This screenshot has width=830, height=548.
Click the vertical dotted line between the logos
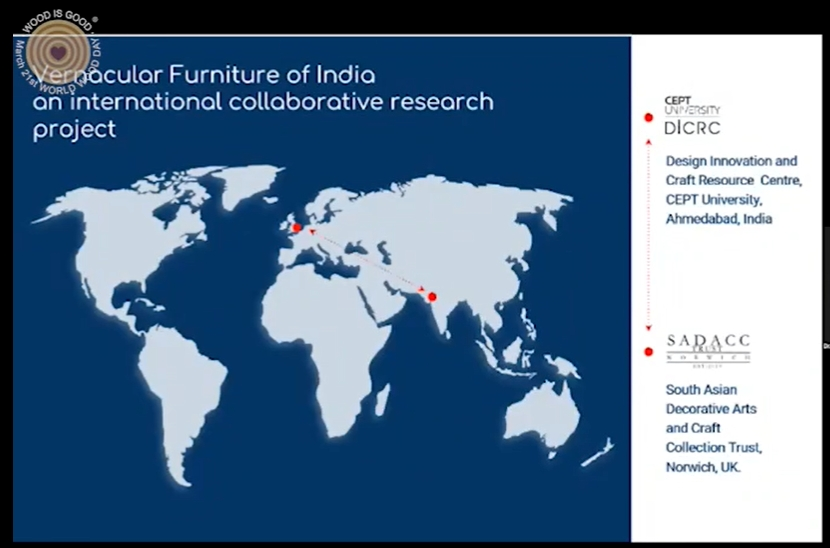coord(648,235)
